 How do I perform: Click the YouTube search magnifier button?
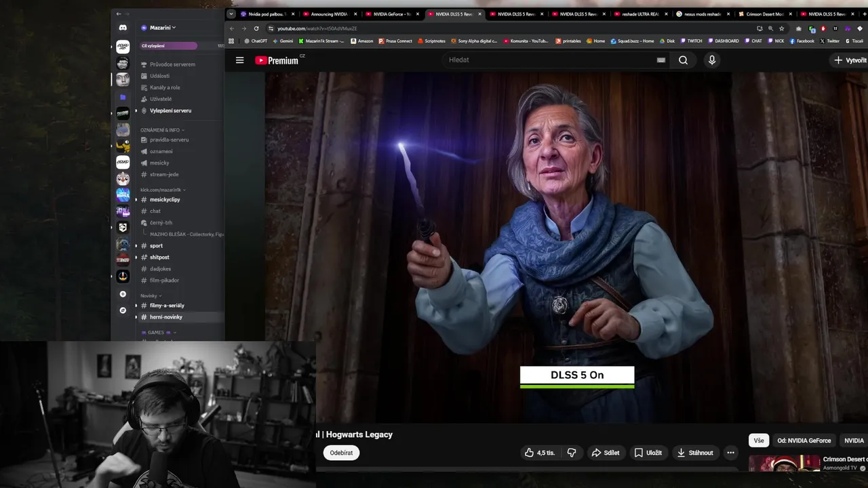click(683, 60)
